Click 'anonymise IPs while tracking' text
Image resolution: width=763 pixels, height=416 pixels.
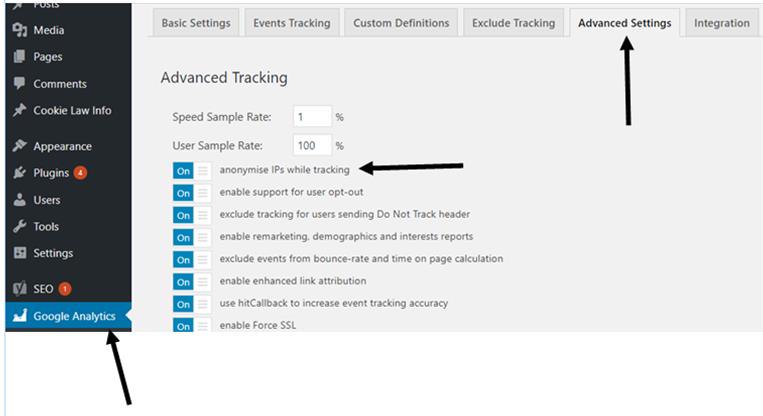pos(284,170)
